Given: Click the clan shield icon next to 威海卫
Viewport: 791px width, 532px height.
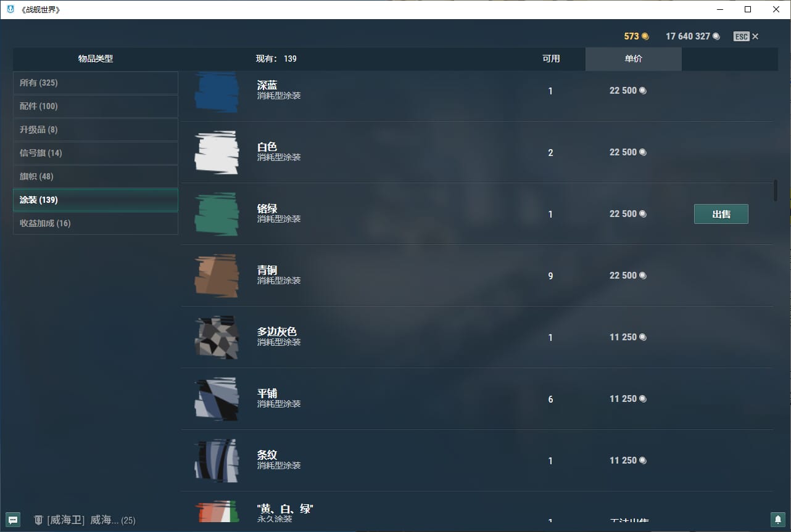Looking at the screenshot, I should pos(38,520).
